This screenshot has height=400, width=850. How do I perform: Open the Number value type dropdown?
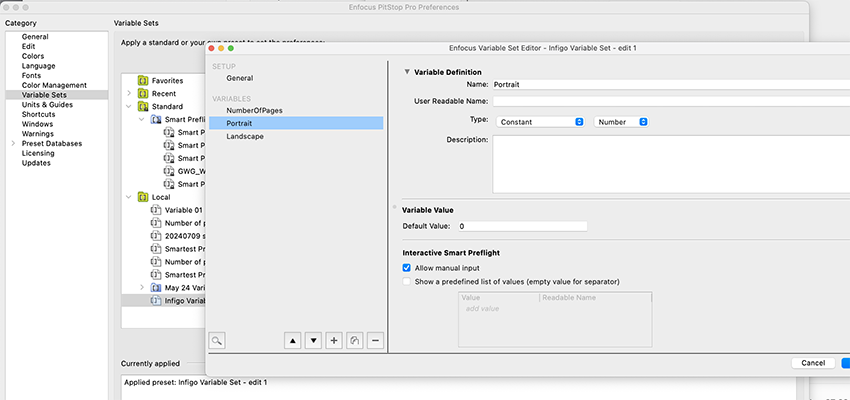point(621,122)
